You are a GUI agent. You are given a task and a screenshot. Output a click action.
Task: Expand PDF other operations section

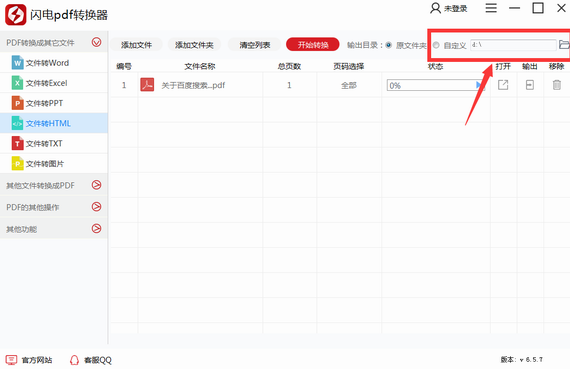(x=96, y=206)
